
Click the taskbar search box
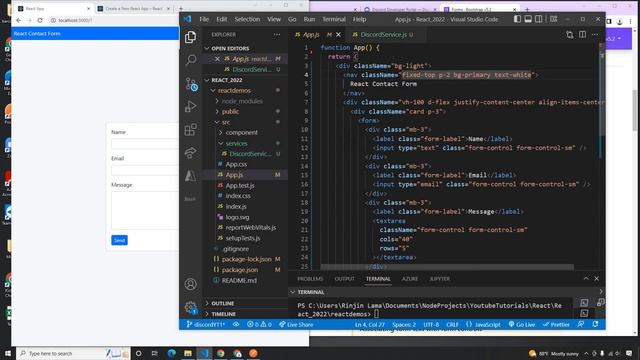[73, 353]
